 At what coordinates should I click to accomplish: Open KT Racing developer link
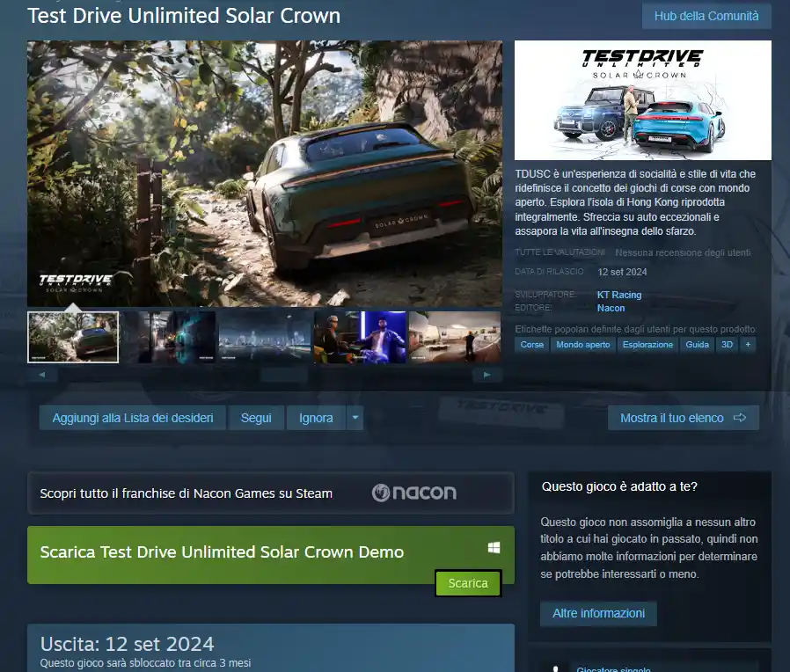pos(619,295)
